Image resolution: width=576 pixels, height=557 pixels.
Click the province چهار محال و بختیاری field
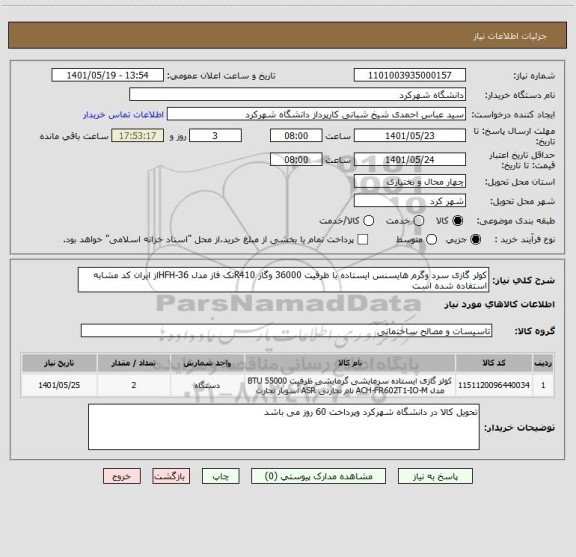(410, 182)
